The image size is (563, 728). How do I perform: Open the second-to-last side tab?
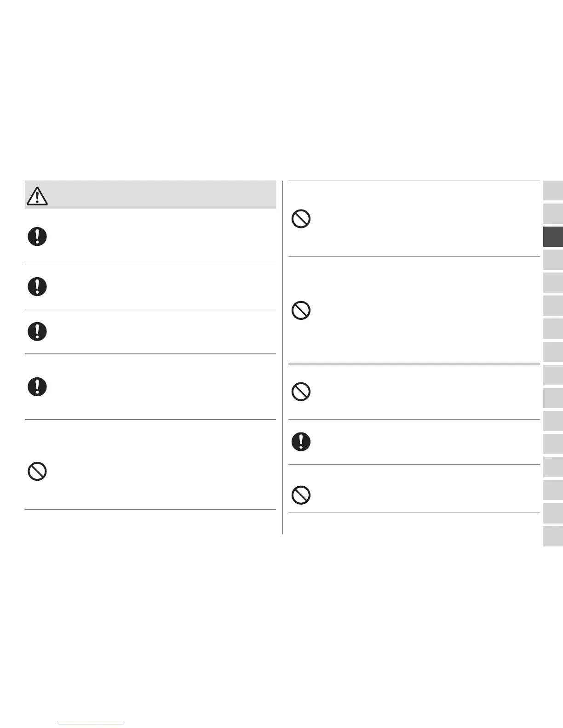point(553,513)
